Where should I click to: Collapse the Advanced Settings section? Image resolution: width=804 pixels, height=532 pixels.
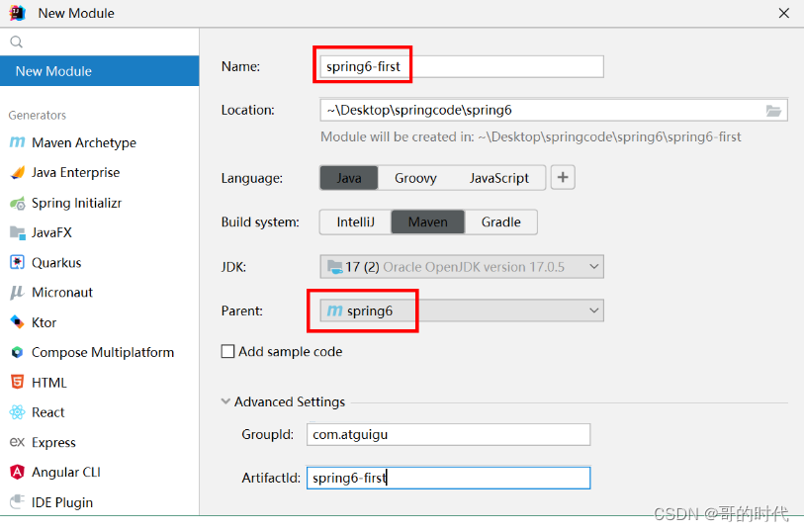click(x=225, y=401)
